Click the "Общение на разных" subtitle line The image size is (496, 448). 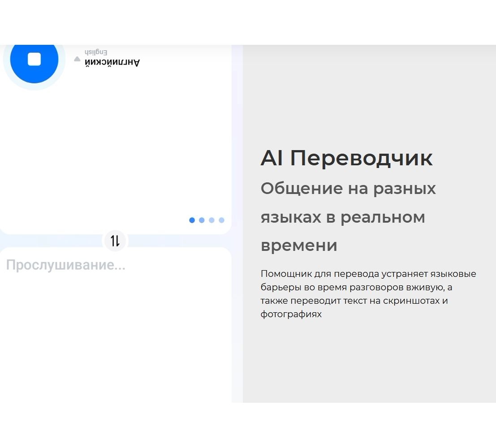coord(348,189)
